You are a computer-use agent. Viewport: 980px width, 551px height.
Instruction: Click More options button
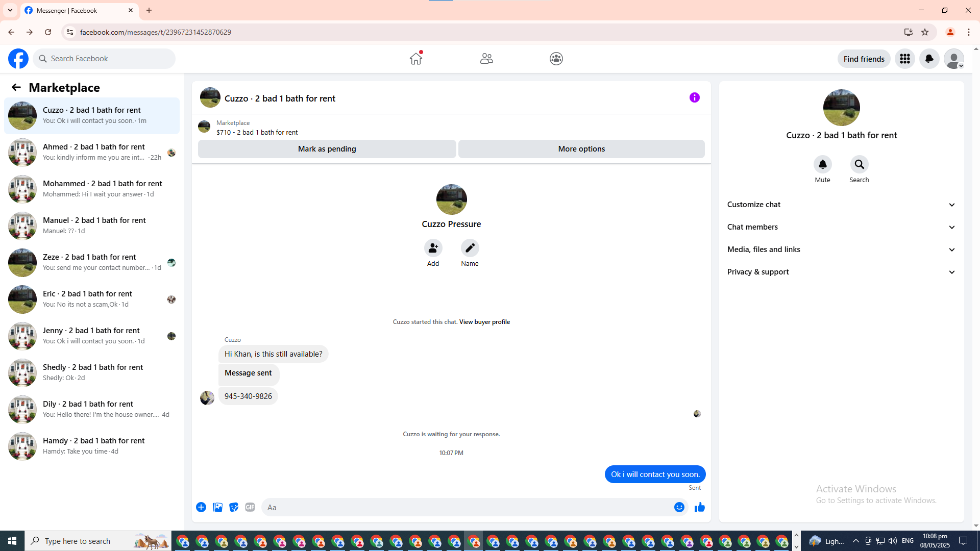581,149
